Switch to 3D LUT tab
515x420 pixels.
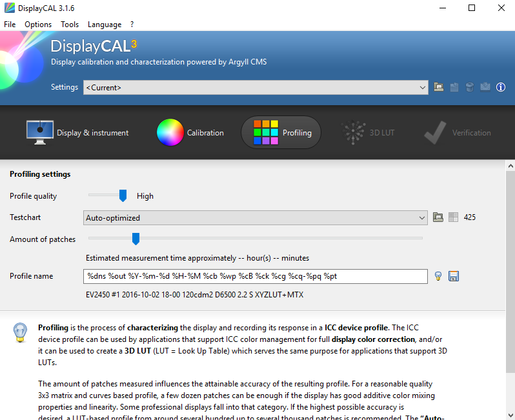(368, 132)
